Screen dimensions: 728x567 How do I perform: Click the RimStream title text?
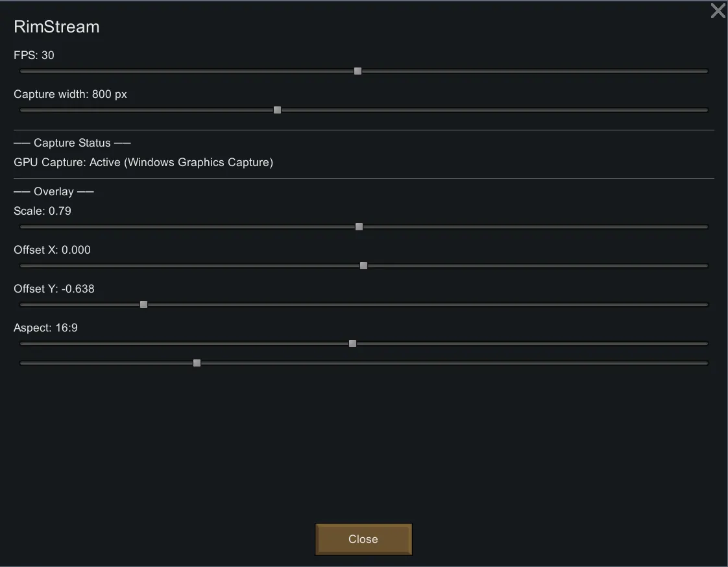(56, 27)
